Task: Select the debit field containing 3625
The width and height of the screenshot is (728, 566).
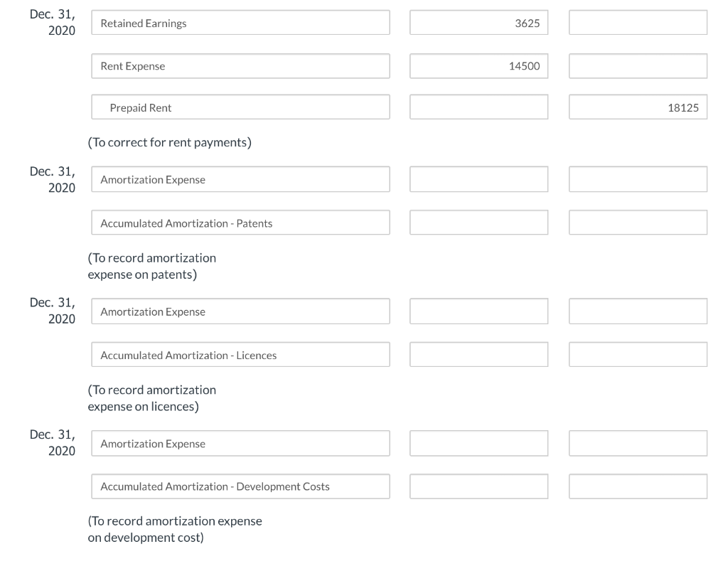Action: click(x=478, y=22)
